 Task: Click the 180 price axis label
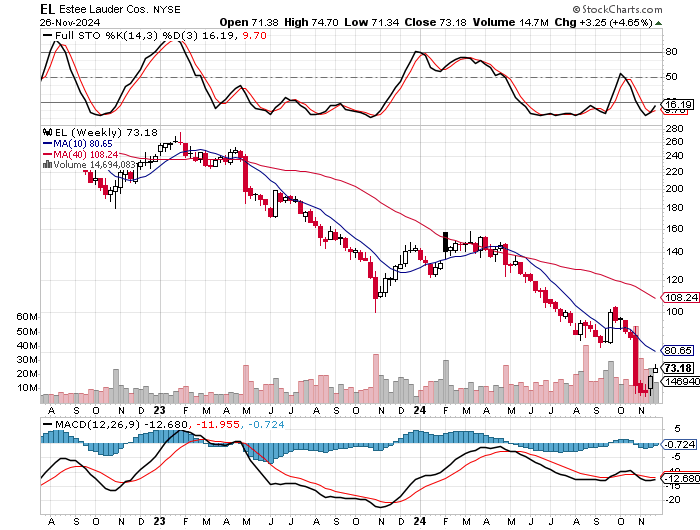(x=674, y=208)
